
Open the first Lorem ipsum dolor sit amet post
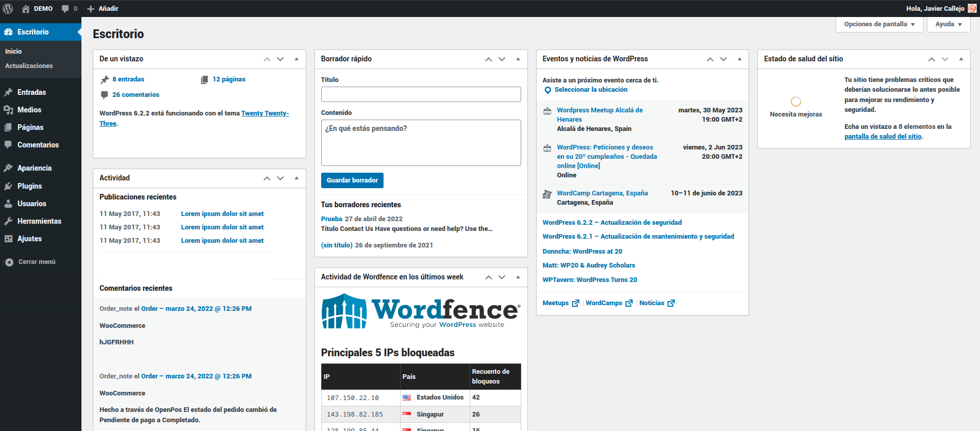[x=222, y=214]
